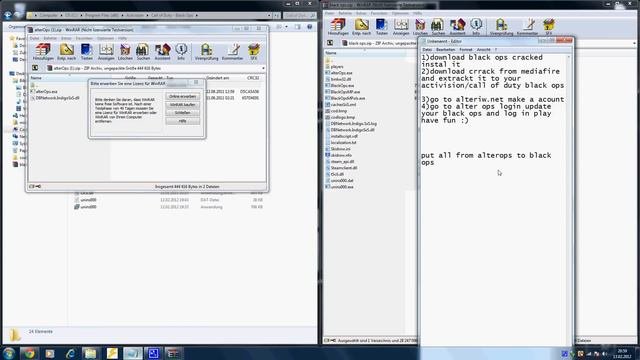Image resolution: width=640 pixels, height=360 pixels.
Task: Select alterOps.exe in alterOps WinRAR window
Action: click(x=44, y=92)
